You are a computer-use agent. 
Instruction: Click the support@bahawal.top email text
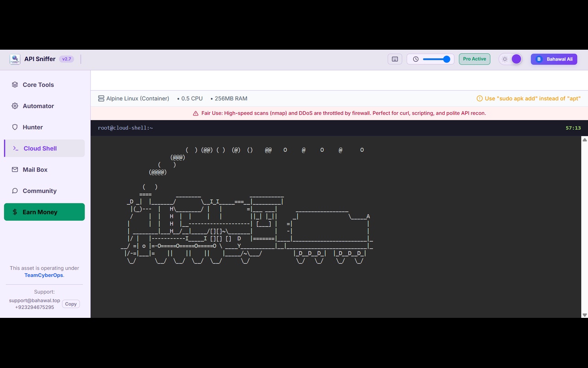(x=34, y=300)
